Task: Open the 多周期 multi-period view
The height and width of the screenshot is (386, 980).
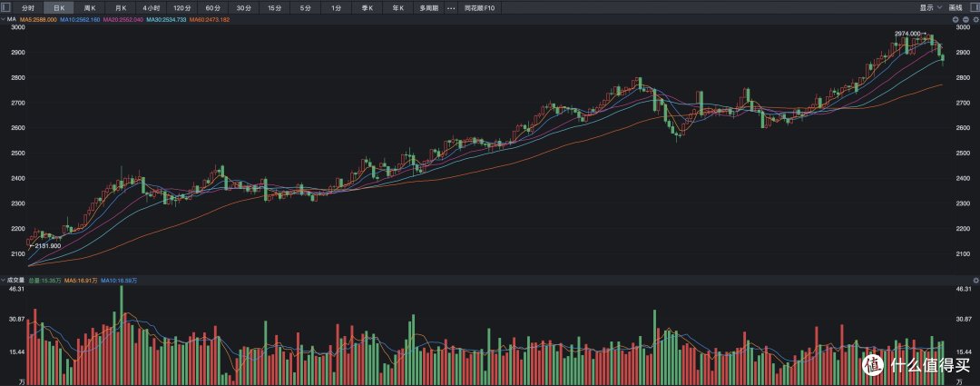Action: click(x=428, y=8)
